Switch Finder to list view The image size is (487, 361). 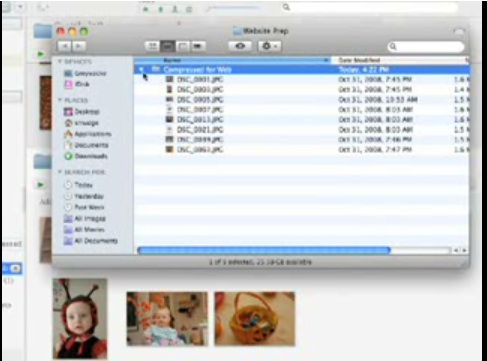(167, 46)
